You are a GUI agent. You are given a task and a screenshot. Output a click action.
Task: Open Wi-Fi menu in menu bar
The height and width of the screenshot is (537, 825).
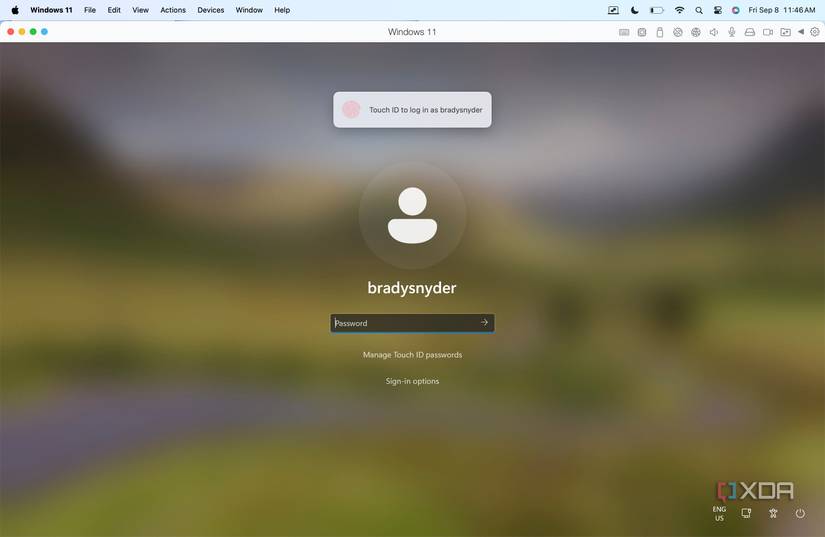pos(680,10)
